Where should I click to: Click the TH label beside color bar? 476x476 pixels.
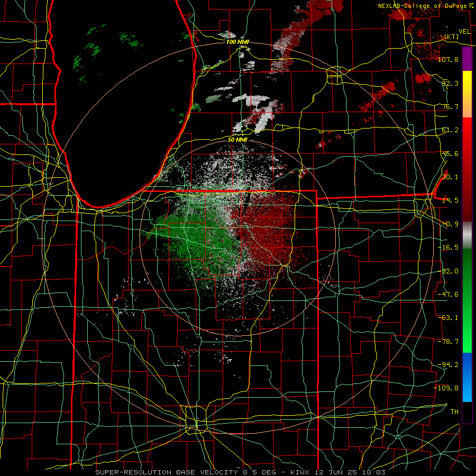pos(454,412)
